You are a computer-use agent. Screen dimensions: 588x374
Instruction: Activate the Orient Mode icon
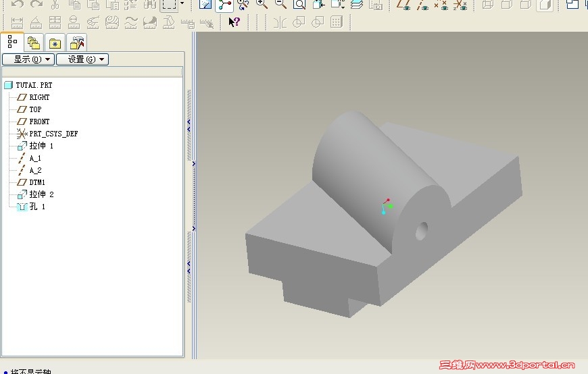click(x=243, y=5)
